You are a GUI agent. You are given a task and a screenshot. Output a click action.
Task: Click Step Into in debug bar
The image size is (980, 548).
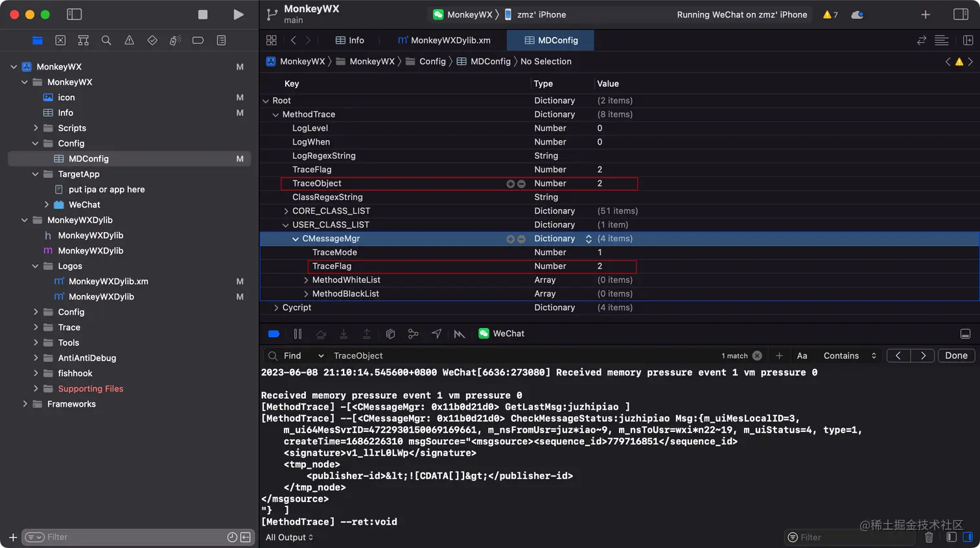tap(344, 334)
